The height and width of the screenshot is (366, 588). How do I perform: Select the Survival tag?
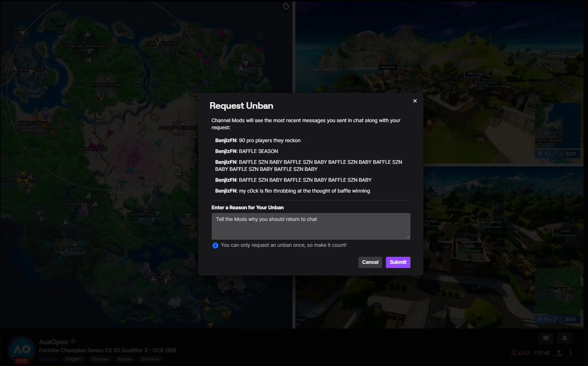(x=149, y=359)
